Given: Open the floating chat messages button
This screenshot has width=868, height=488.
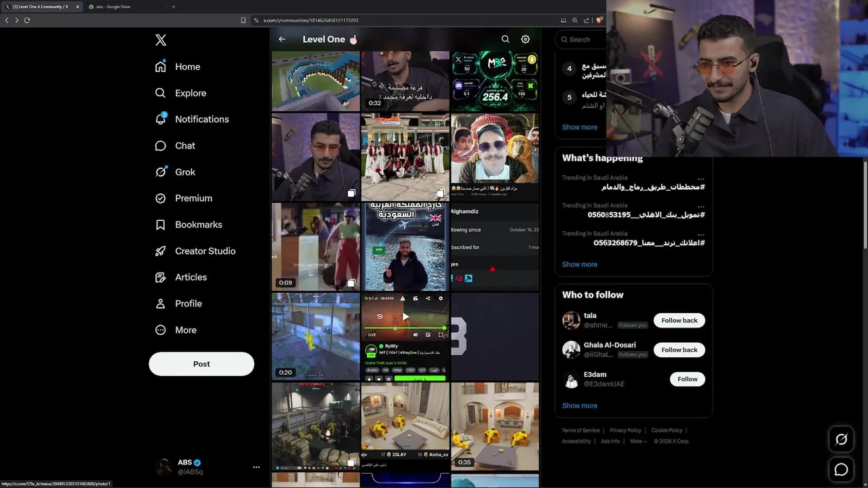Looking at the screenshot, I should 841,470.
